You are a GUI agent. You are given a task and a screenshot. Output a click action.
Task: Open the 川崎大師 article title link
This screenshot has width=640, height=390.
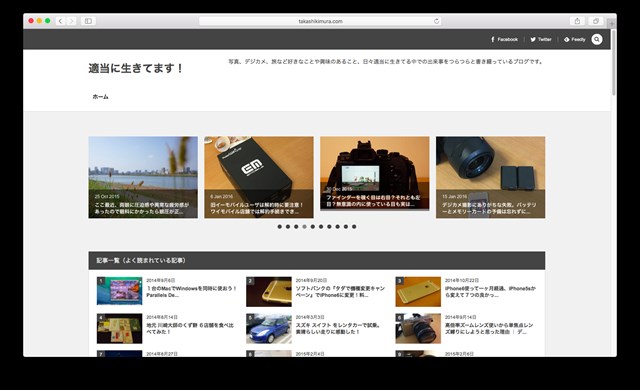(190, 328)
